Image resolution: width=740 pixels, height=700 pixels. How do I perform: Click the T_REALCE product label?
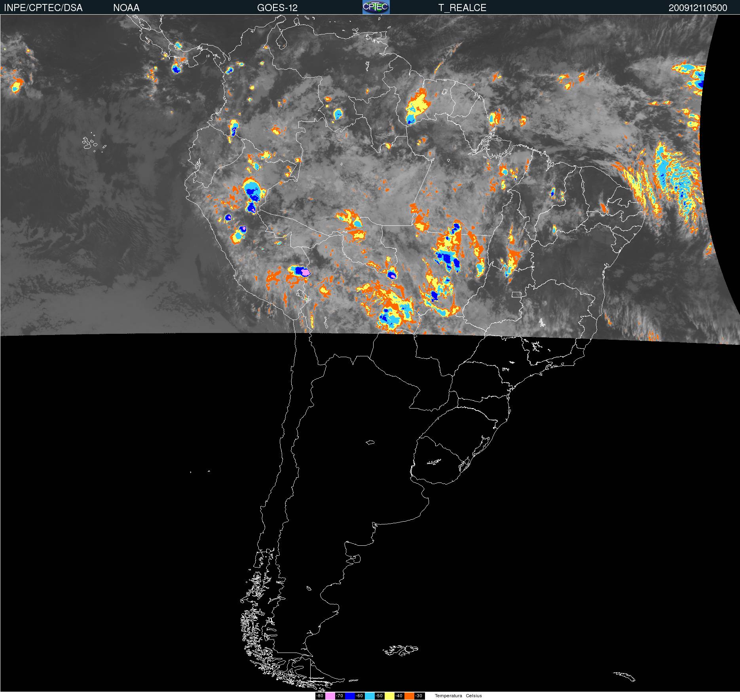[x=462, y=8]
